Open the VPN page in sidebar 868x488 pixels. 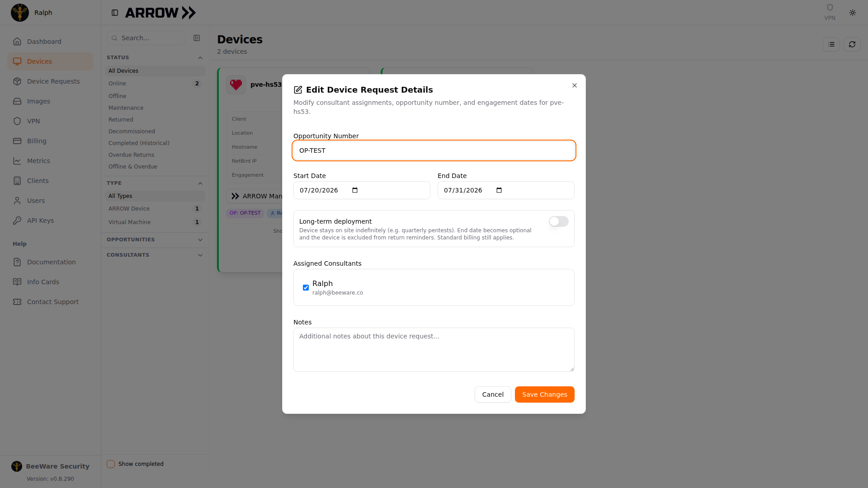[50, 121]
